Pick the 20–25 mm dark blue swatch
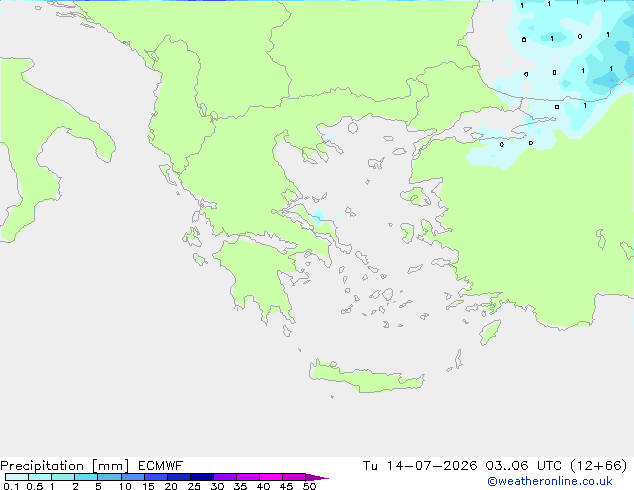The image size is (634, 490). point(179,477)
